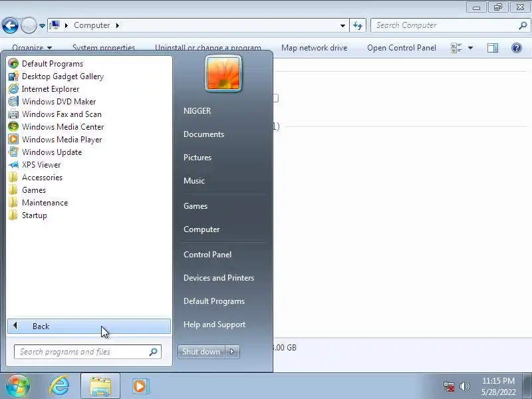Click the user account picture
This screenshot has width=532, height=399.
click(223, 74)
